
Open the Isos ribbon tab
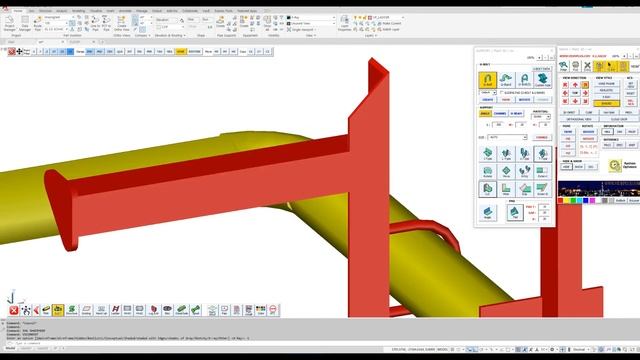tap(32, 11)
